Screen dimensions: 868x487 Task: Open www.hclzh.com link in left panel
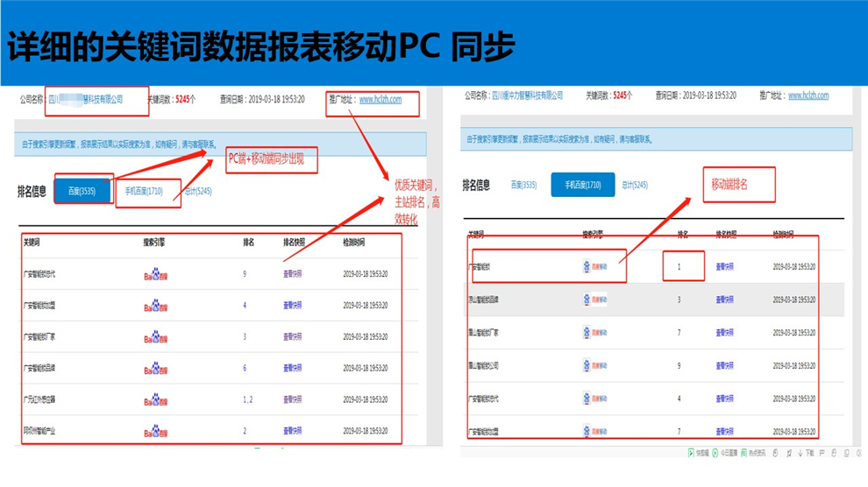coord(380,100)
